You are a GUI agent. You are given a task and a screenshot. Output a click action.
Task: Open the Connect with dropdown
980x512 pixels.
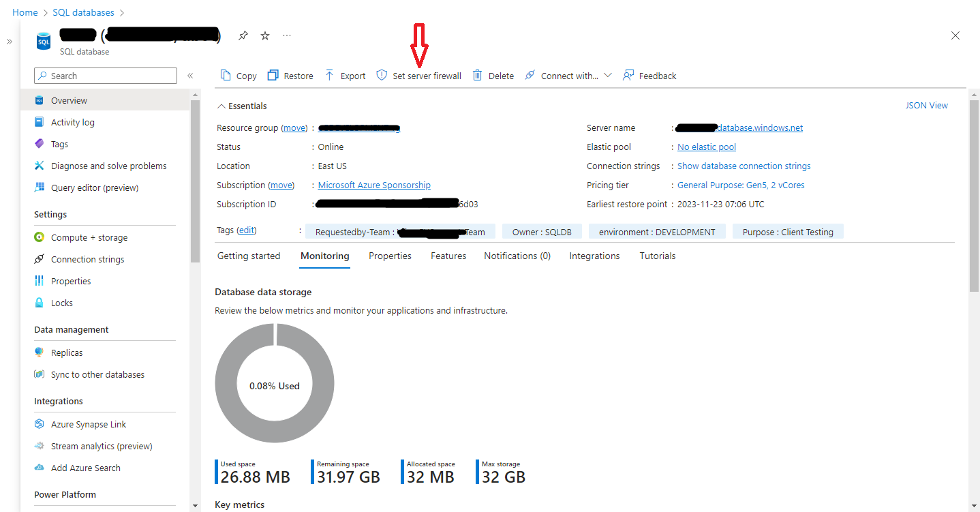pyautogui.click(x=568, y=76)
